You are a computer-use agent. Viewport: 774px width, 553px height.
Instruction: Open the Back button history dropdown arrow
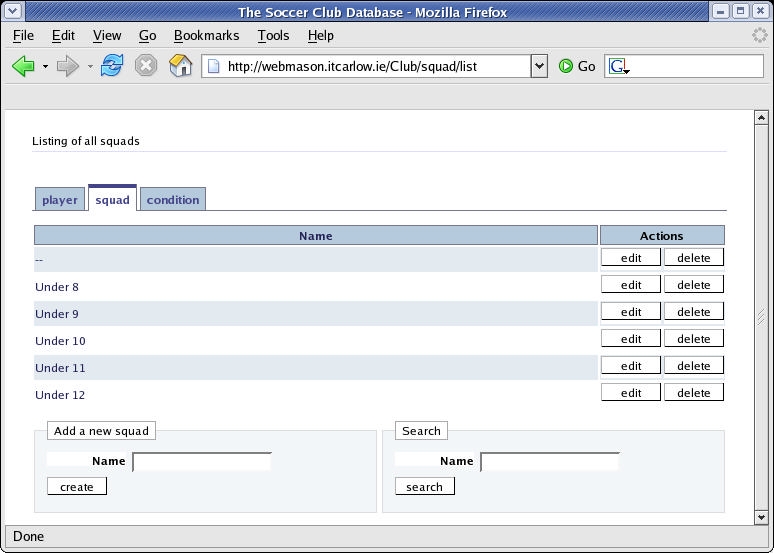[x=45, y=67]
